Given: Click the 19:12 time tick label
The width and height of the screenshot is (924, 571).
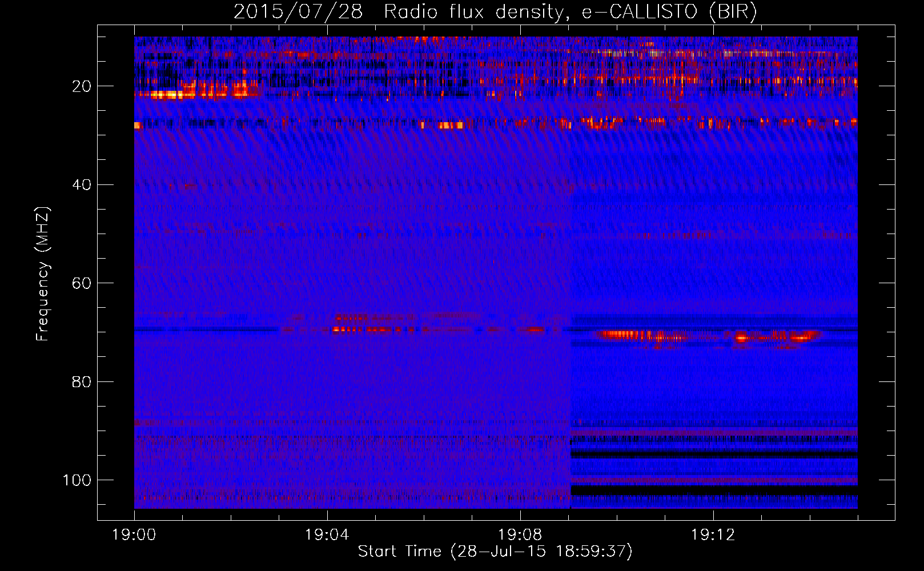Looking at the screenshot, I should coord(713,535).
